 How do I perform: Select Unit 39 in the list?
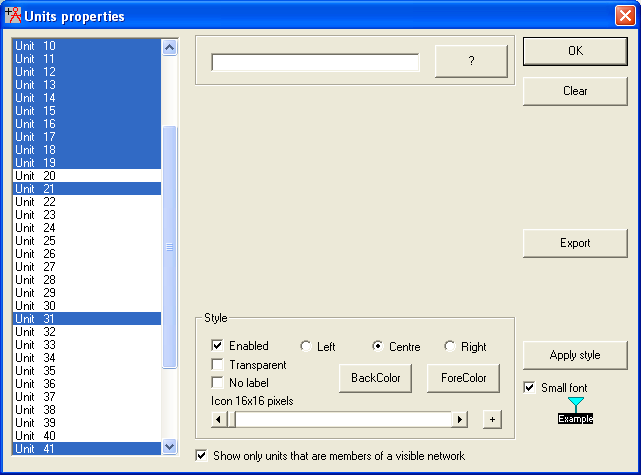(87, 423)
